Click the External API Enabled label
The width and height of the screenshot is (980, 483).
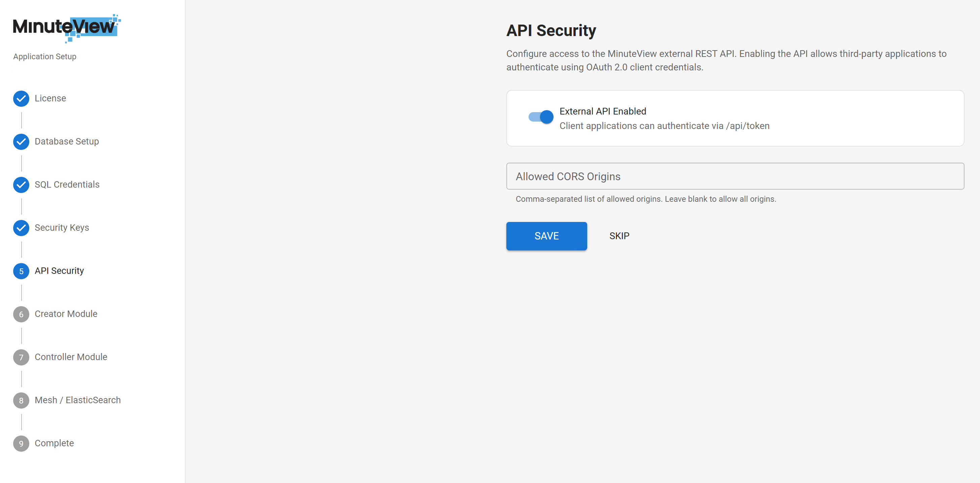tap(603, 111)
